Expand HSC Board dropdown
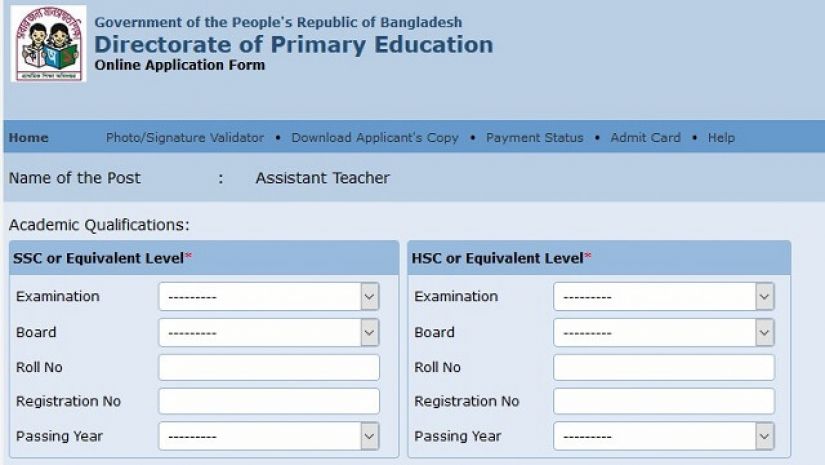The width and height of the screenshot is (825, 465). (663, 333)
